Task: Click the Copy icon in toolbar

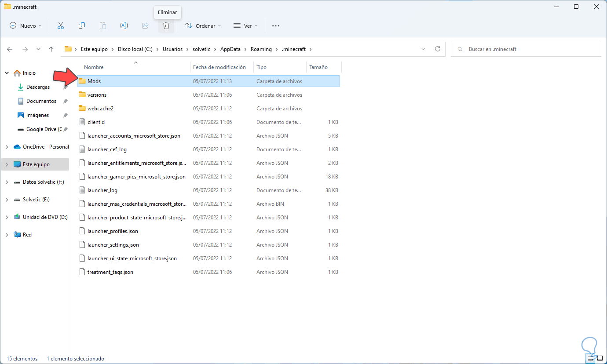Action: 82,26
